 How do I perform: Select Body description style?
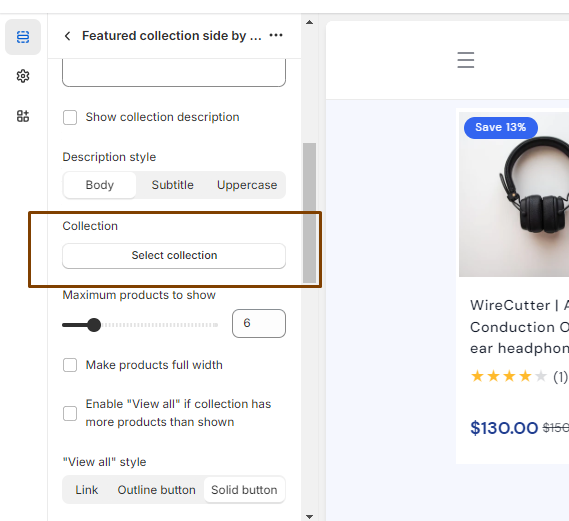tap(100, 185)
